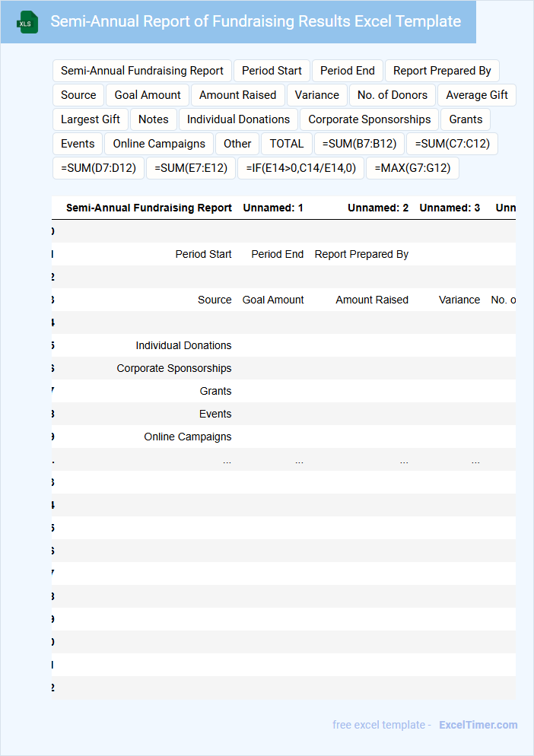Click the 'Variance' table cell
This screenshot has width=534, height=756.
tap(459, 300)
